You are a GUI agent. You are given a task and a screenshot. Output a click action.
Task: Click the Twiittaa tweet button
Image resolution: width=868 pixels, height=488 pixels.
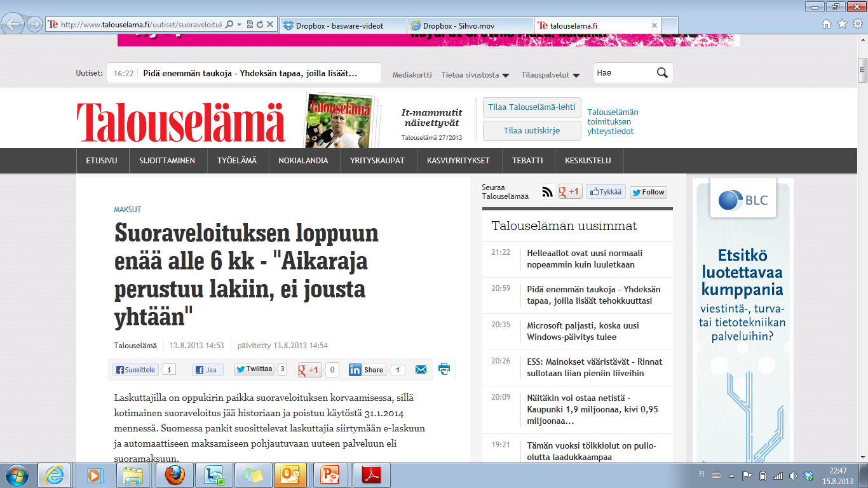(254, 369)
